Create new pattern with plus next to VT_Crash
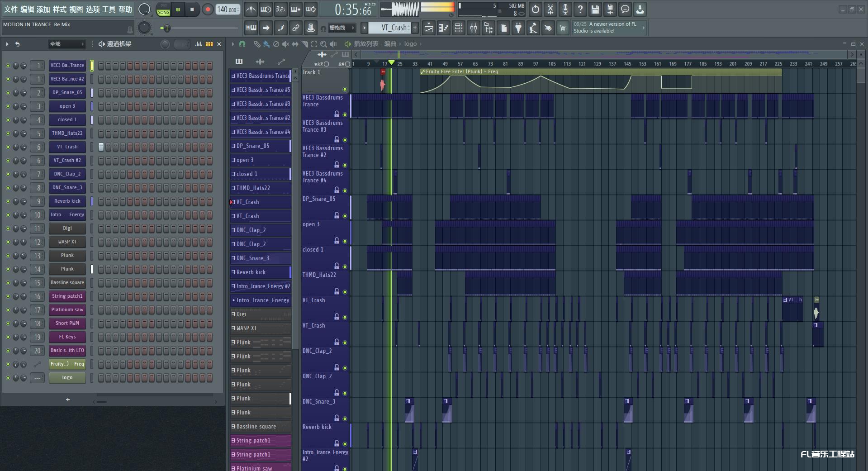The image size is (868, 471). point(415,28)
